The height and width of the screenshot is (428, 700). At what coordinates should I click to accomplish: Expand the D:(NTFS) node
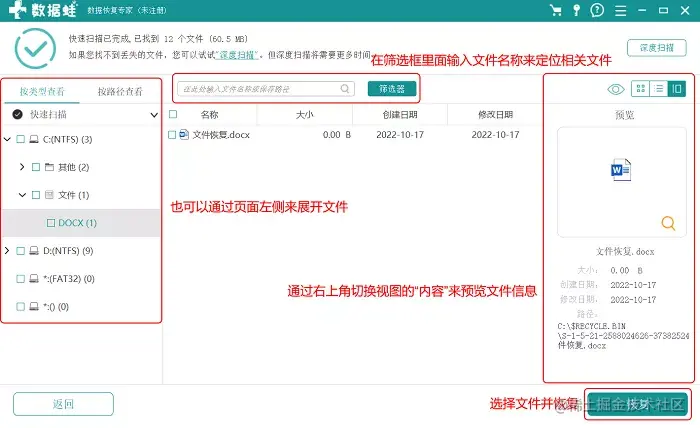(x=7, y=251)
